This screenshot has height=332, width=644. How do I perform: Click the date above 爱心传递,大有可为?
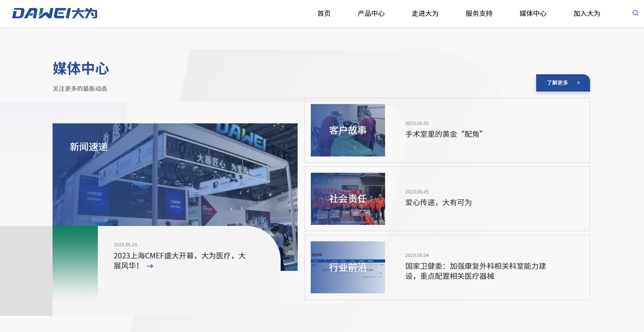[x=417, y=192]
